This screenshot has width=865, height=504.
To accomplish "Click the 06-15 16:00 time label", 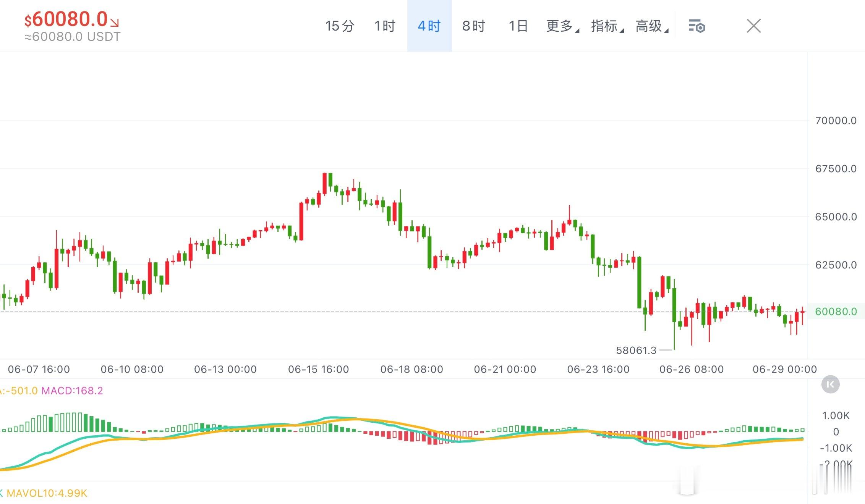I will [x=319, y=369].
